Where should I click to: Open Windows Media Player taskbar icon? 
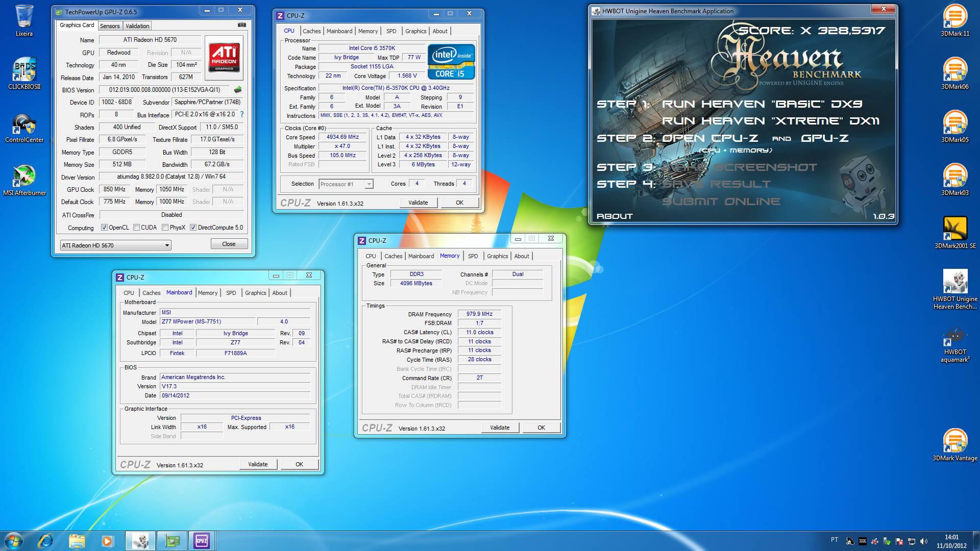107,540
